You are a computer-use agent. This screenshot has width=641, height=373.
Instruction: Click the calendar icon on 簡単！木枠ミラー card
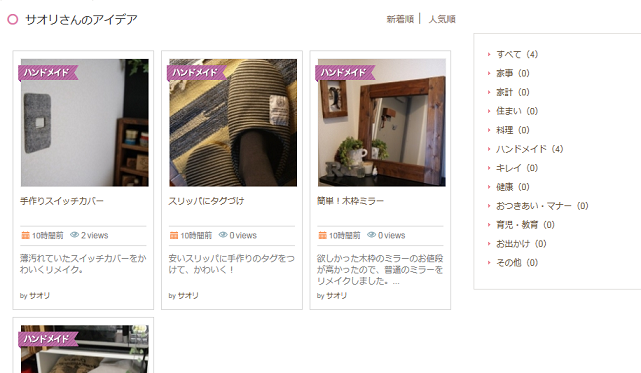[323, 235]
